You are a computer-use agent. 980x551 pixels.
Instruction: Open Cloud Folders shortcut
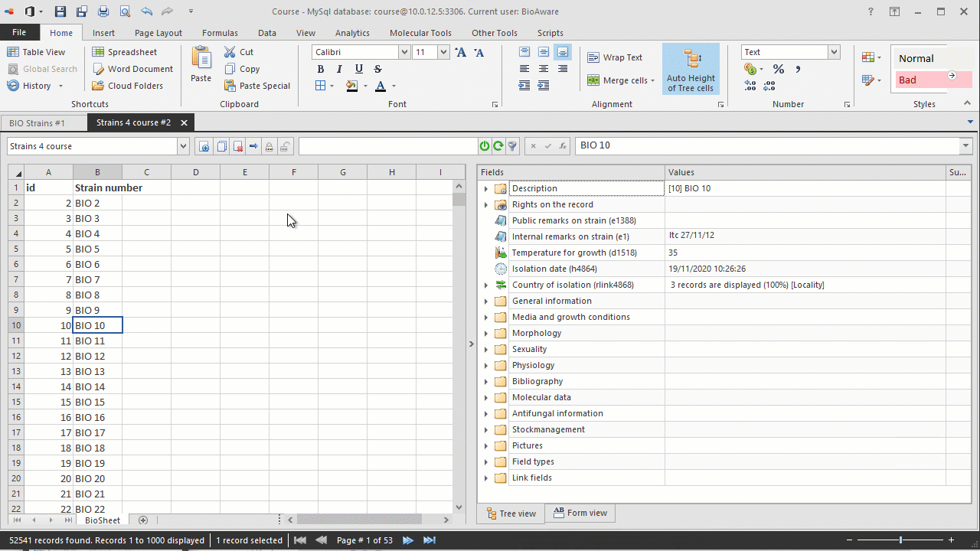pyautogui.click(x=128, y=86)
